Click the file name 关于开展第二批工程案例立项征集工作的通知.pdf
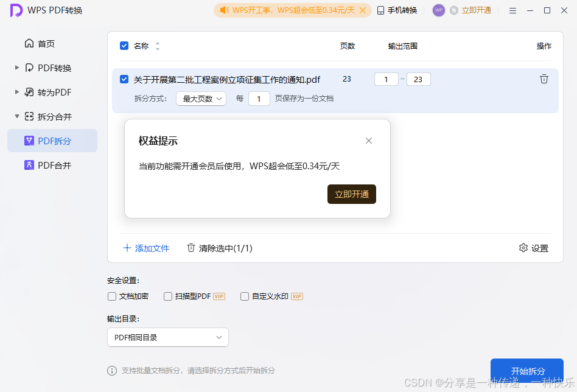 coord(227,80)
